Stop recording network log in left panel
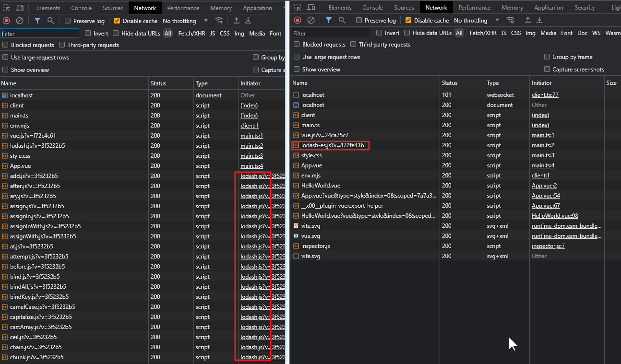 [x=6, y=21]
